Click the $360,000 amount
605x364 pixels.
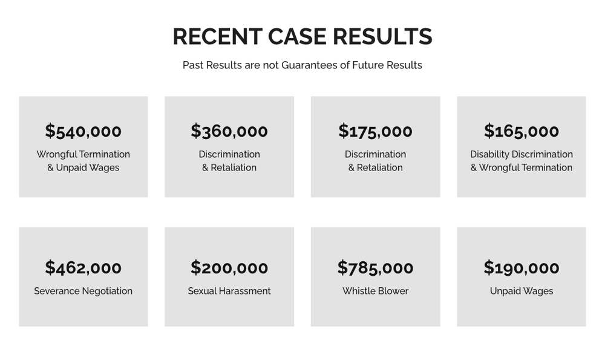click(229, 131)
